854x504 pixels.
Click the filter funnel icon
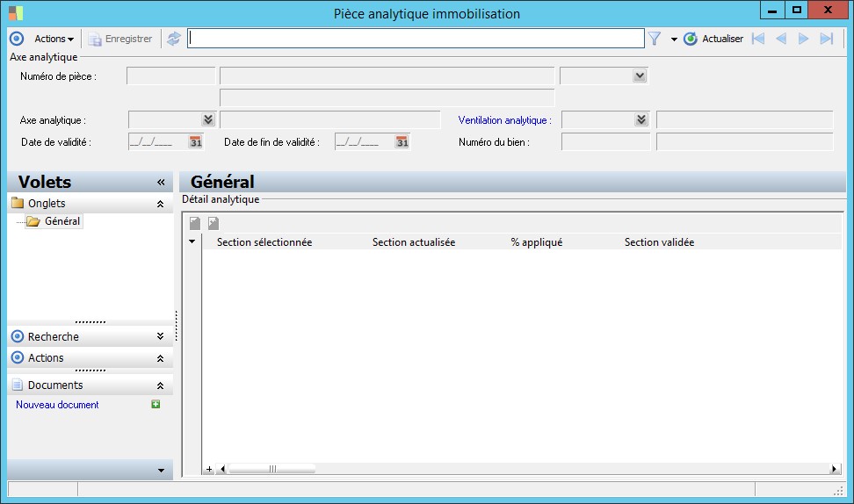655,39
